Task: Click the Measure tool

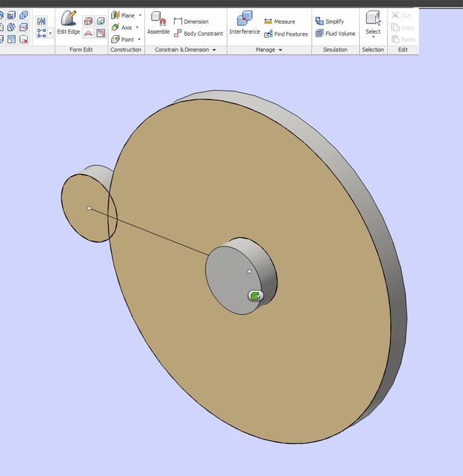Action: [280, 21]
